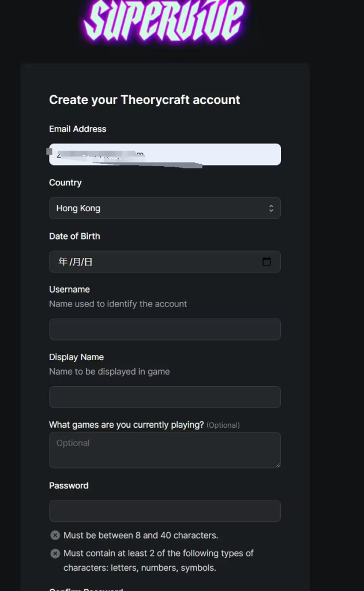Screen dimensions: 364x591
Task: Select the month segment of Date of Birth
Action: click(x=76, y=261)
